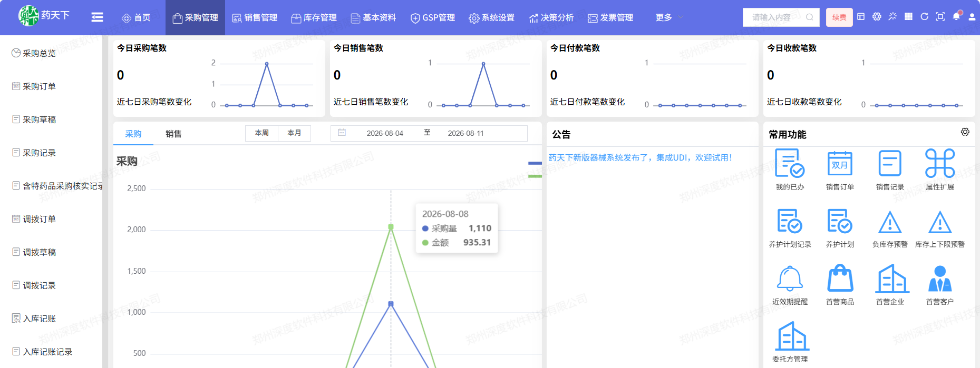Image resolution: width=980 pixels, height=368 pixels.
Task: Open the 属性扩展 shortcut icon
Action: (940, 163)
